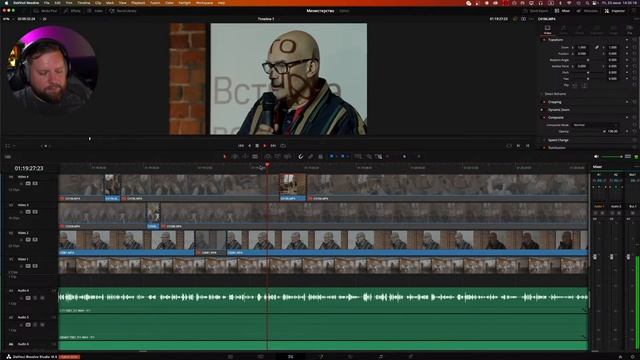Disable the Video 2 track
The image size is (640, 360).
[35, 240]
